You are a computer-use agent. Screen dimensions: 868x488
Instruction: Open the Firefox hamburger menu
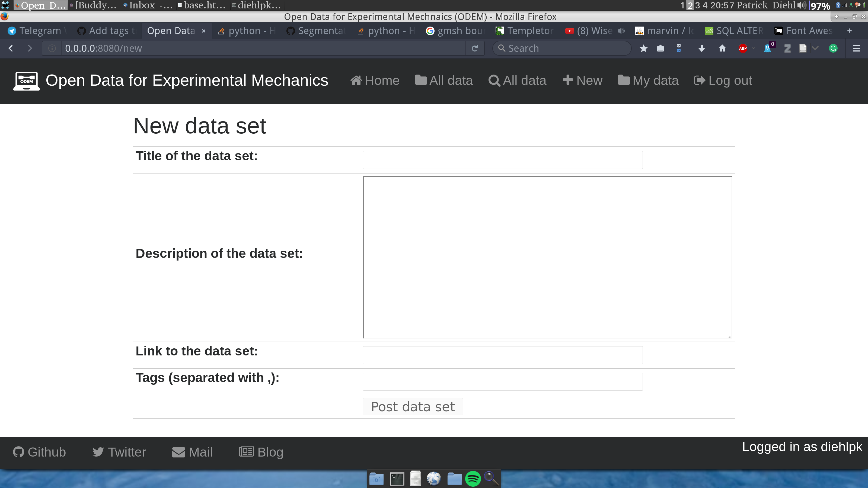tap(856, 49)
